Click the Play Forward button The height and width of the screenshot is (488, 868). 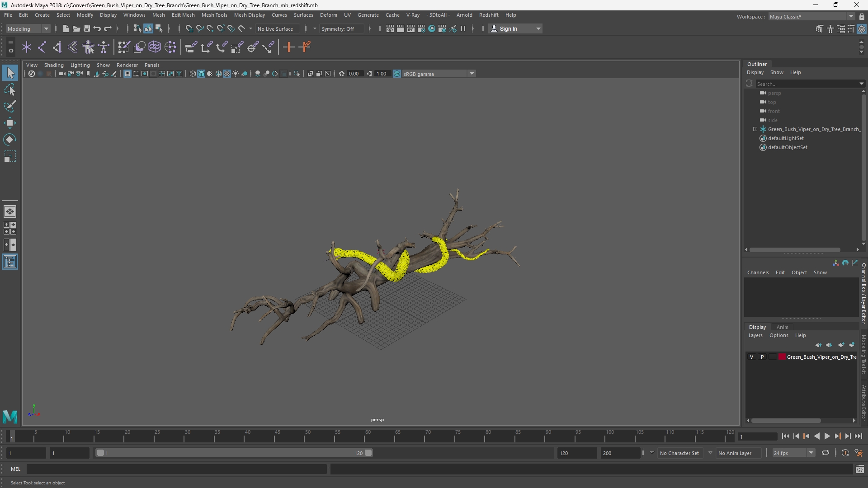[827, 436]
